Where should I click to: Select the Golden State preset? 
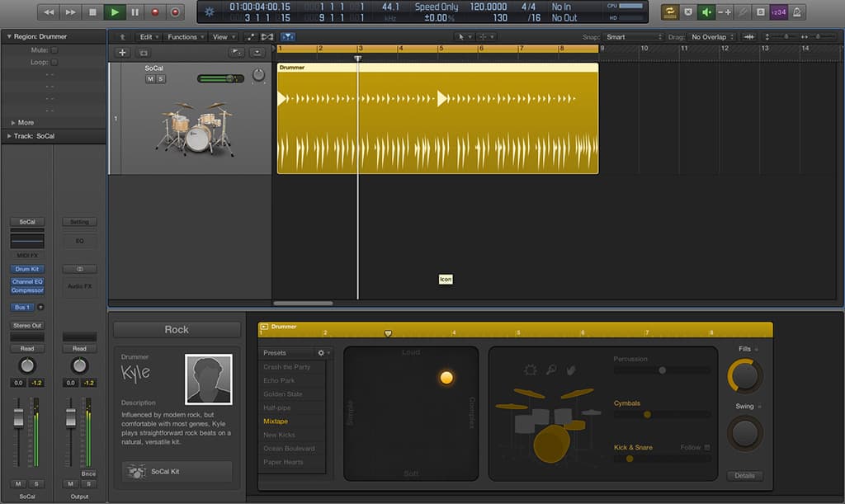tap(283, 394)
